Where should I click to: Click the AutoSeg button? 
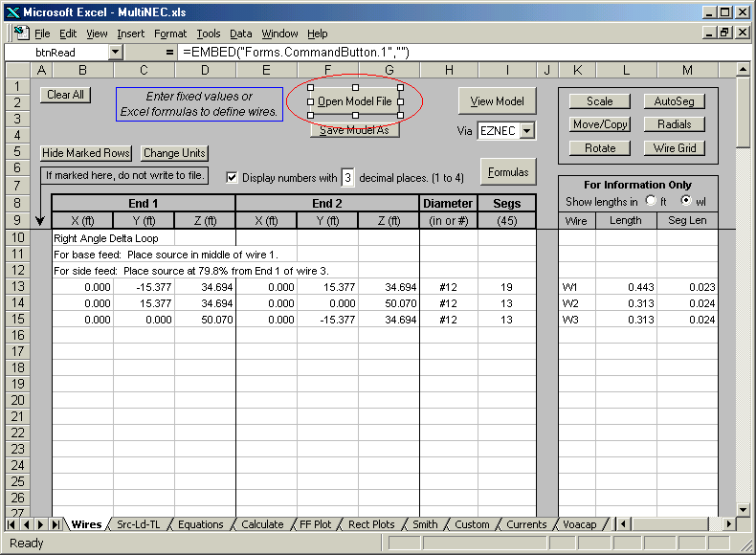pos(674,101)
